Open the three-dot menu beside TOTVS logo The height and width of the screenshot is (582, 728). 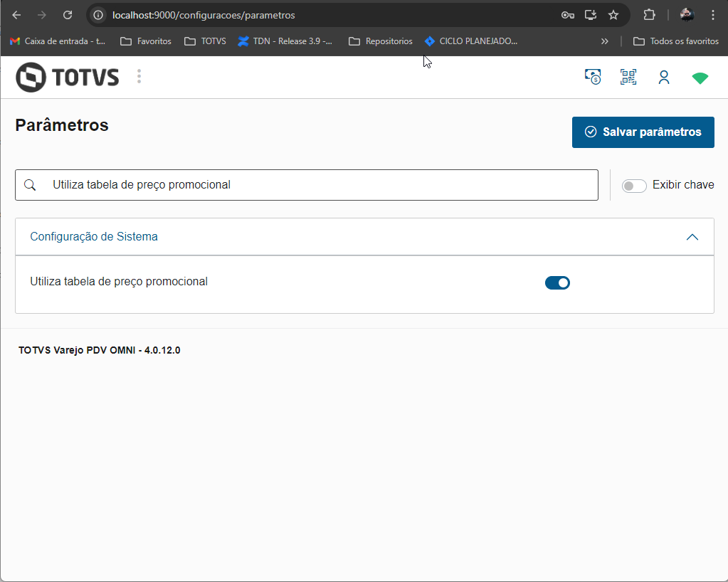[139, 77]
